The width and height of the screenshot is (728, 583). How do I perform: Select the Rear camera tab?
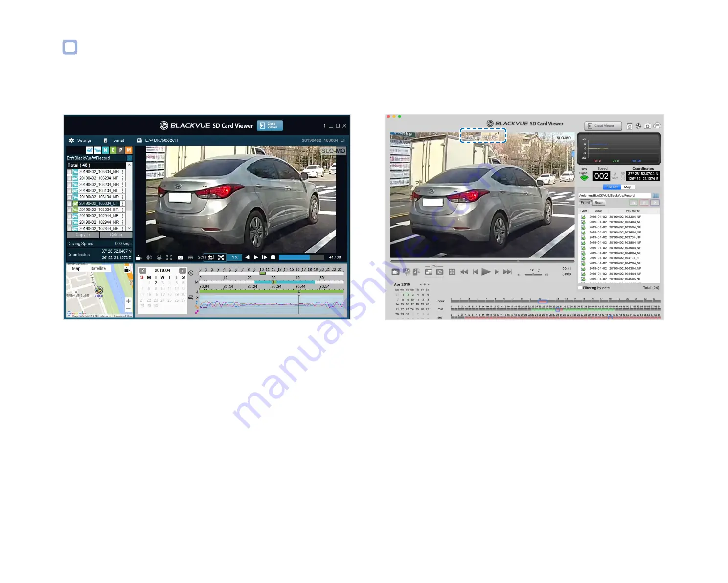click(599, 203)
